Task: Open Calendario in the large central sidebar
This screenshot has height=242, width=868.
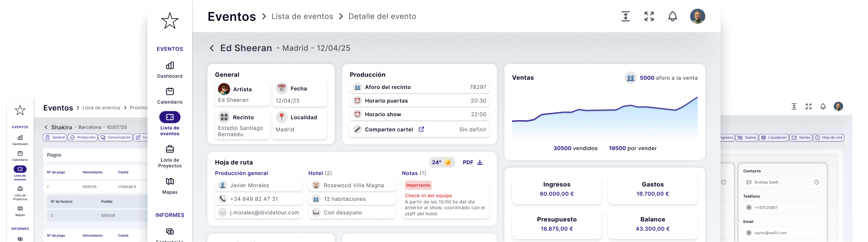Action: (170, 95)
